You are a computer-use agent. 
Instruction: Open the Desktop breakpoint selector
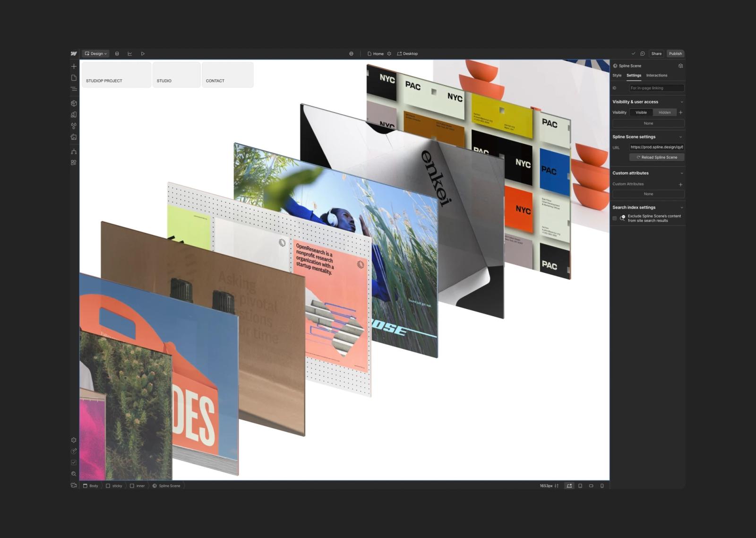pos(407,53)
